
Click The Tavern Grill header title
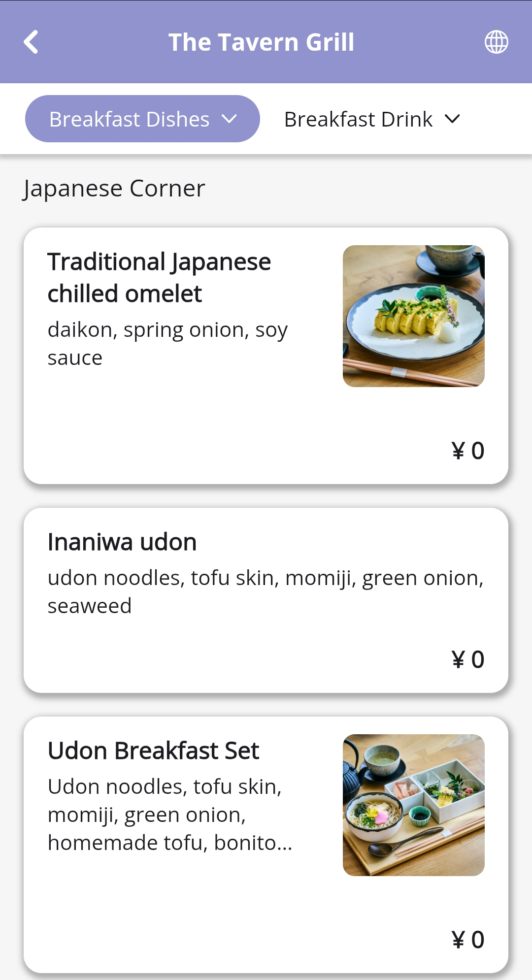pyautogui.click(x=261, y=42)
